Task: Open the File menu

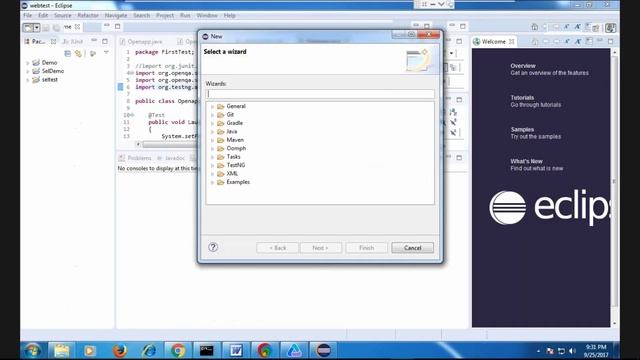Action: [x=27, y=16]
